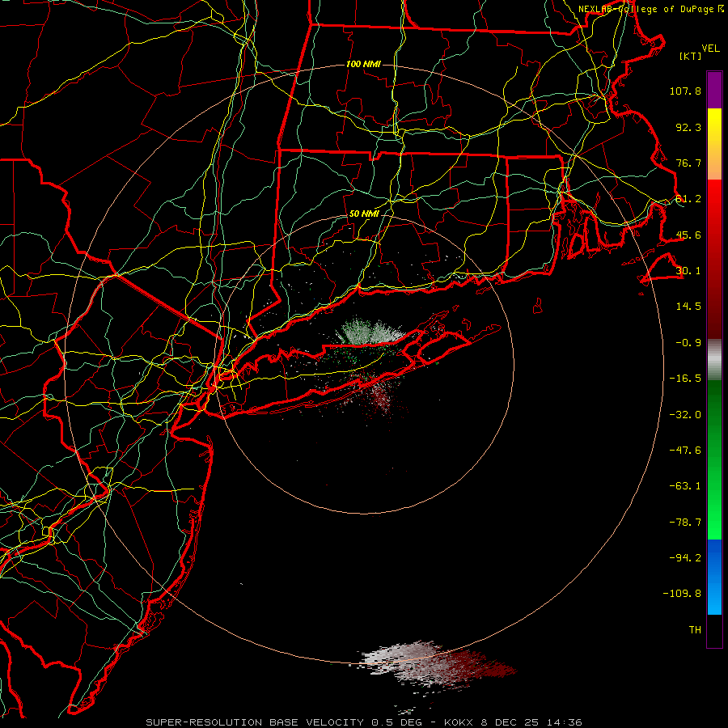Click the 107.8 velocity scale value
The width and height of the screenshot is (728, 728).
[685, 91]
